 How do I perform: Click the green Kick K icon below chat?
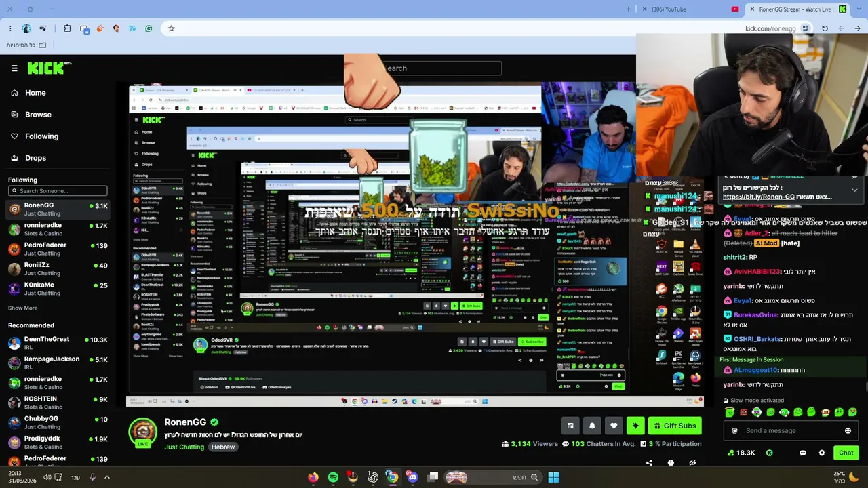769,453
